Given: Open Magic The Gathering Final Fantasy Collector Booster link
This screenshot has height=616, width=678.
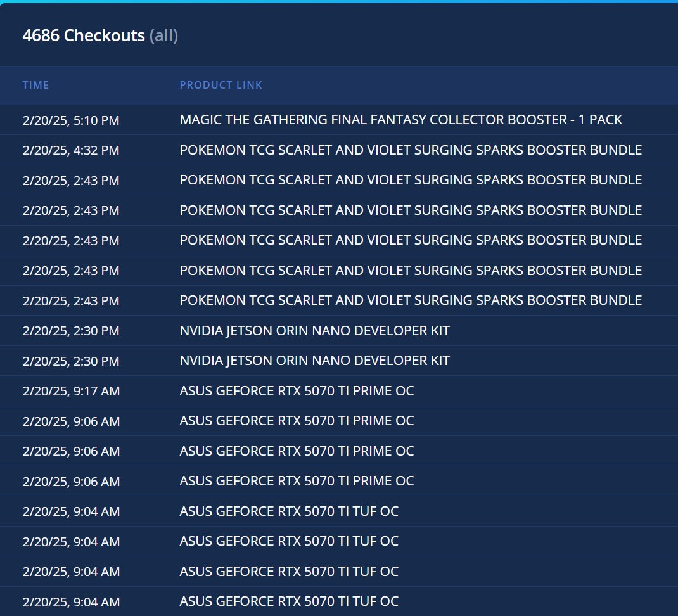Looking at the screenshot, I should 401,120.
